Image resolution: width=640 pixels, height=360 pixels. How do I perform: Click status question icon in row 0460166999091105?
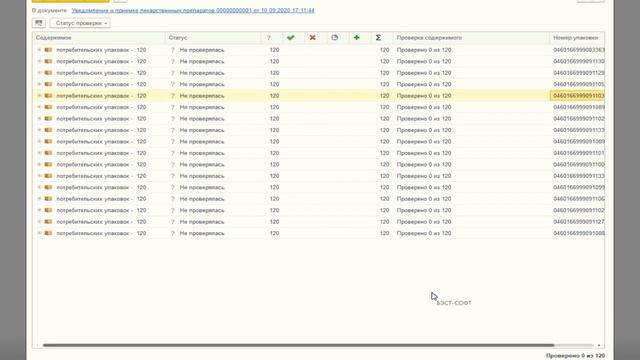(x=173, y=84)
